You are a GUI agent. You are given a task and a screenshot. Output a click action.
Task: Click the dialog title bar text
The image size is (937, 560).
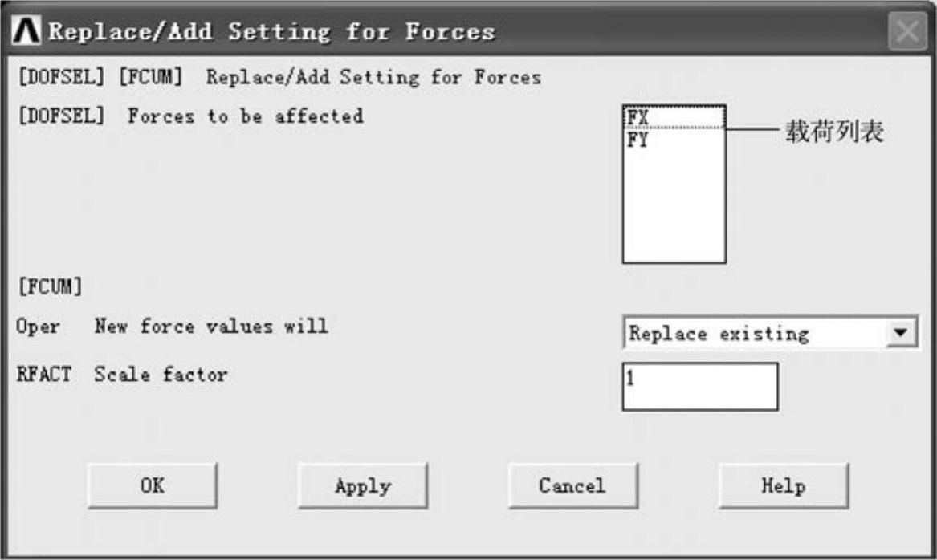pos(272,31)
